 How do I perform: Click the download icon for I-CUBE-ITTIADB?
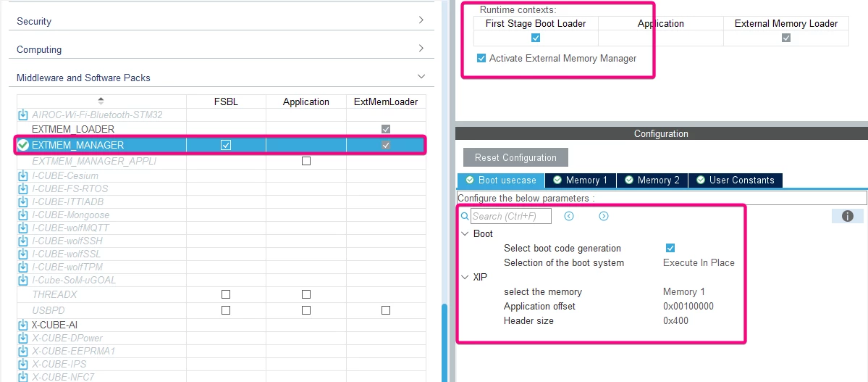pyautogui.click(x=23, y=202)
